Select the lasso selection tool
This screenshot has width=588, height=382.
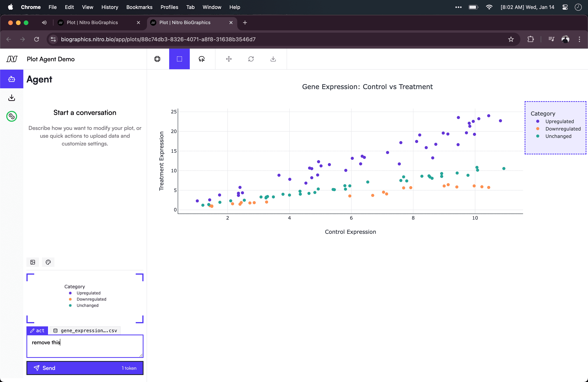pos(202,59)
